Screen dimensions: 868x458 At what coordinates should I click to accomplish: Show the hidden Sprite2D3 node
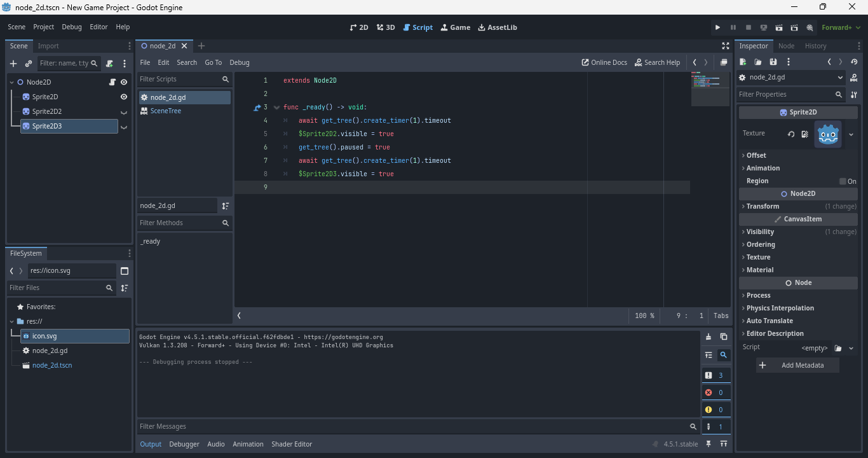tap(124, 127)
